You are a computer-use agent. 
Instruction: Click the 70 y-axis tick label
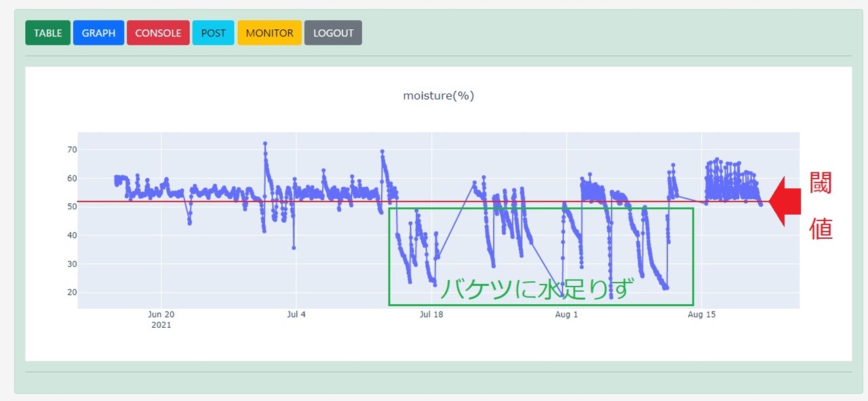(x=72, y=150)
